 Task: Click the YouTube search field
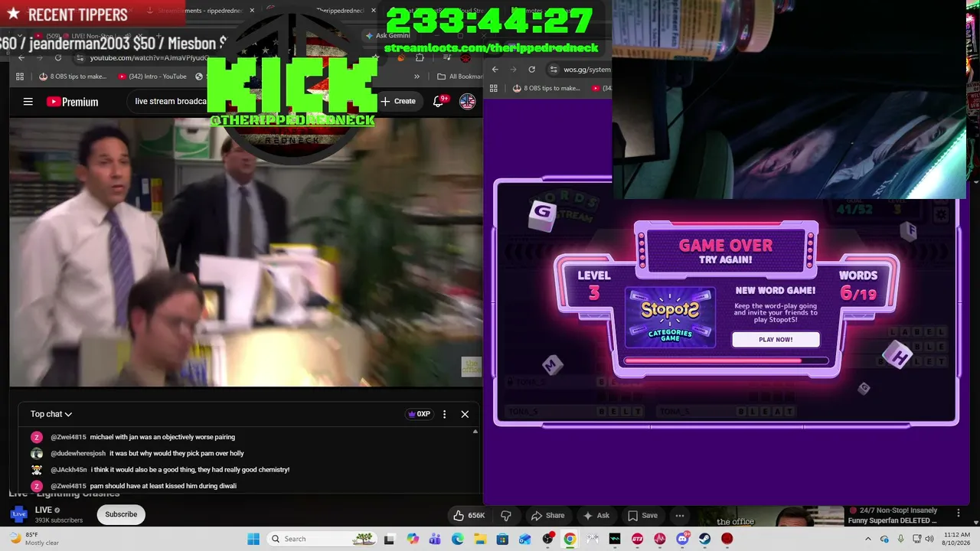(170, 101)
